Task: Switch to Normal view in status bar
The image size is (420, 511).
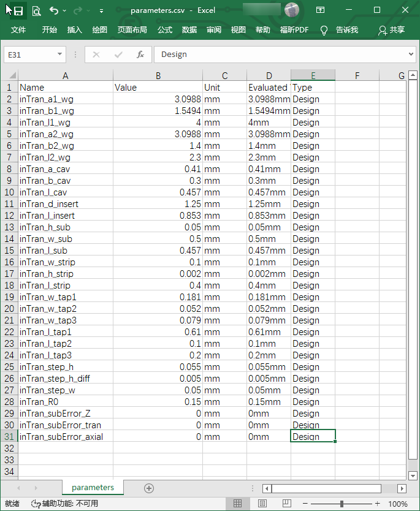Action: coord(238,504)
